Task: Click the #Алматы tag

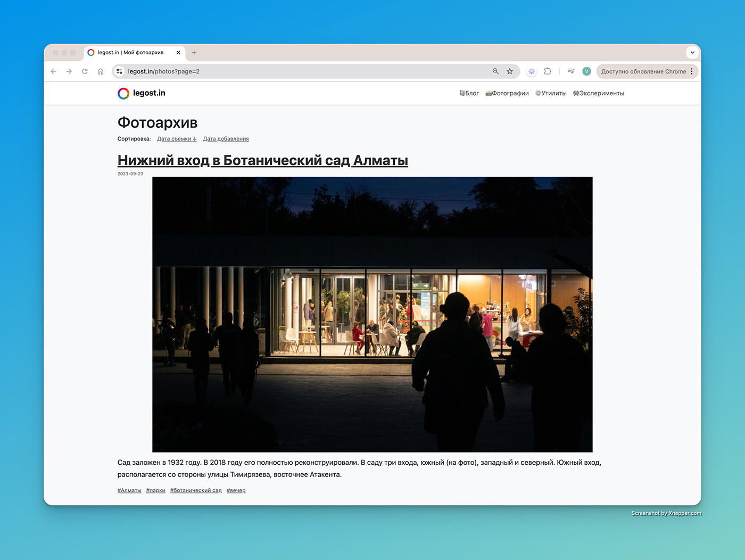Action: [129, 490]
